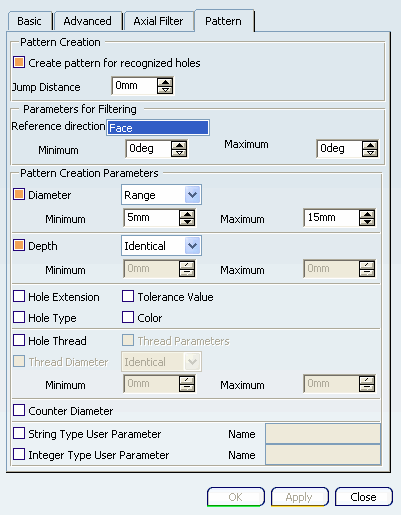Increase filtering Maximum angle with up arrow
The height and width of the screenshot is (515, 401).
coord(370,145)
